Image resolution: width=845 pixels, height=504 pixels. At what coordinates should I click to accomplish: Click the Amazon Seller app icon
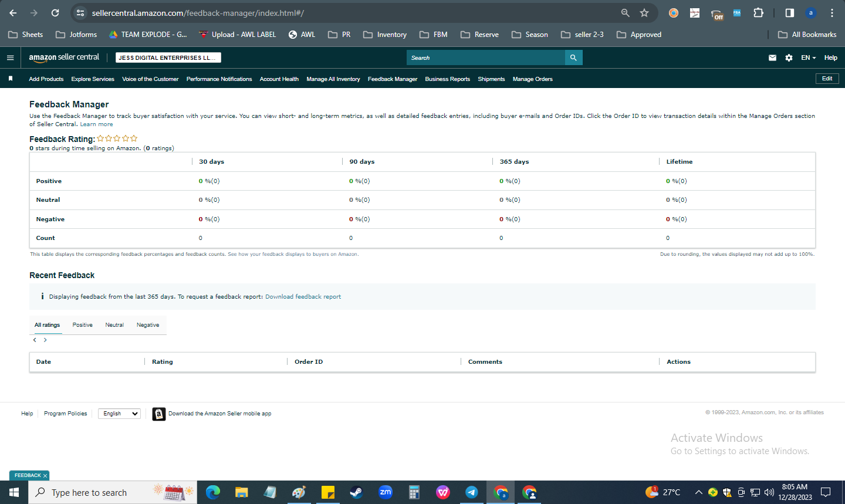158,414
